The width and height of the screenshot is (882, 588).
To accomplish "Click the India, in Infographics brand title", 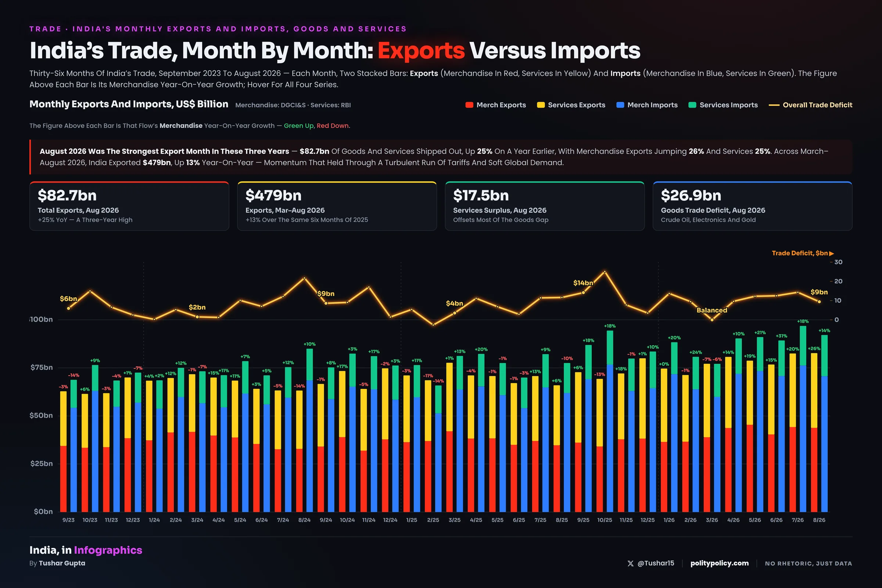I will 86,550.
